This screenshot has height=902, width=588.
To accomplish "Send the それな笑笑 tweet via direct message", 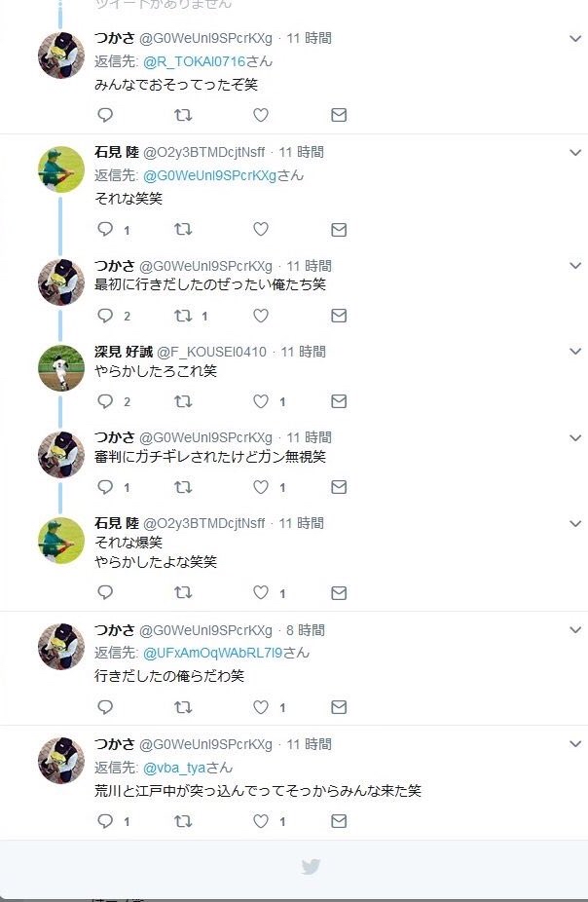I will (339, 230).
